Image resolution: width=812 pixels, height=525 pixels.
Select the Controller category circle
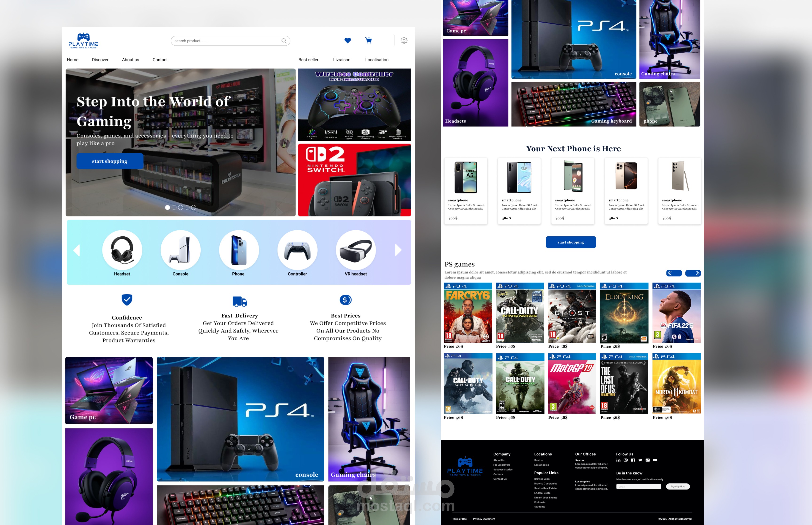[297, 250]
